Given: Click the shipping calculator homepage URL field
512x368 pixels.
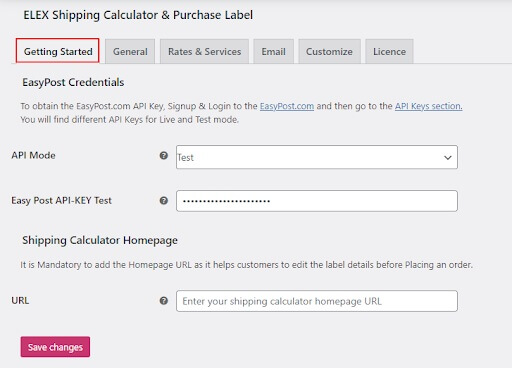Looking at the screenshot, I should tap(317, 301).
